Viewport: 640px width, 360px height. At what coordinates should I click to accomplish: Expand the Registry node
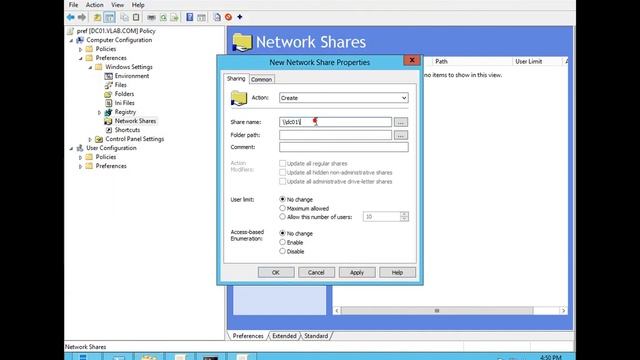pos(99,112)
